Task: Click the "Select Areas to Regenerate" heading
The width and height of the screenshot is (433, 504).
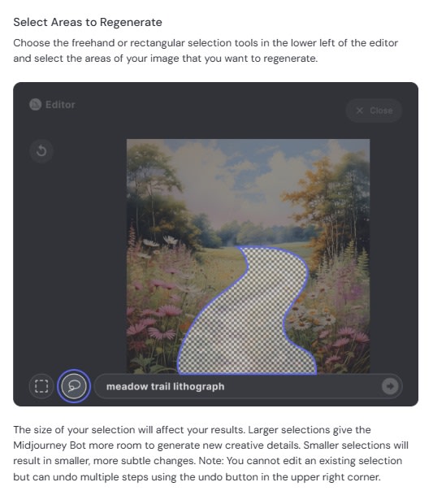Action: 88,22
